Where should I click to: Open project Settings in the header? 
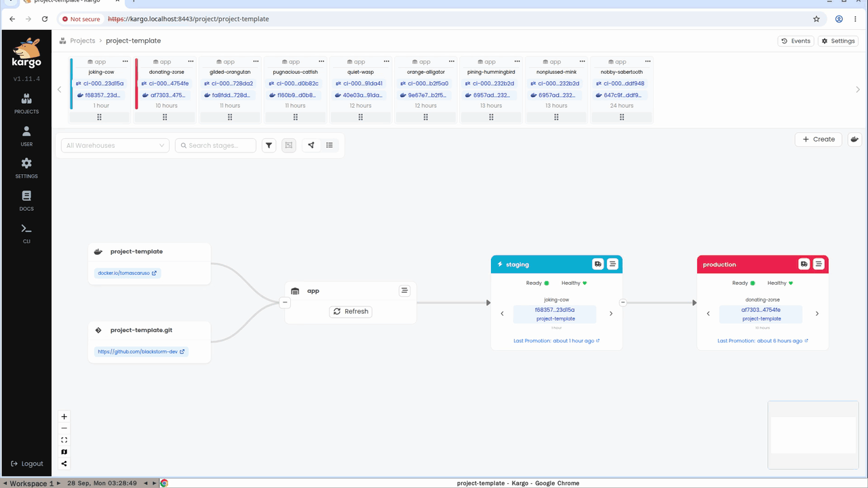click(838, 41)
